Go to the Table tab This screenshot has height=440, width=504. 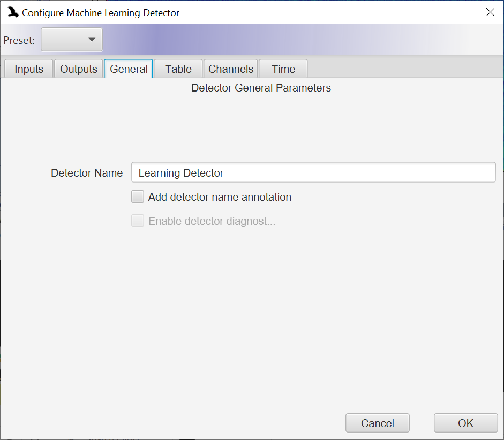tap(178, 69)
